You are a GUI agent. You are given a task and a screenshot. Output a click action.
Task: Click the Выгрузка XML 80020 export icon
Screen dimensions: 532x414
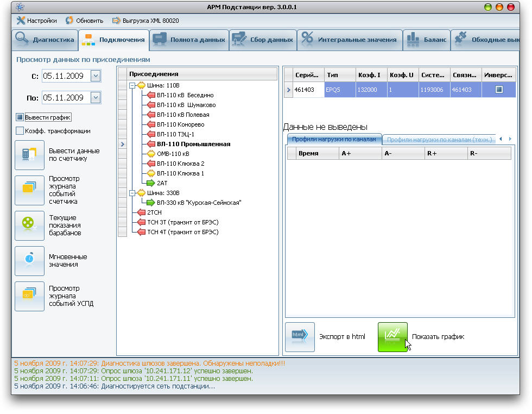pyautogui.click(x=116, y=21)
